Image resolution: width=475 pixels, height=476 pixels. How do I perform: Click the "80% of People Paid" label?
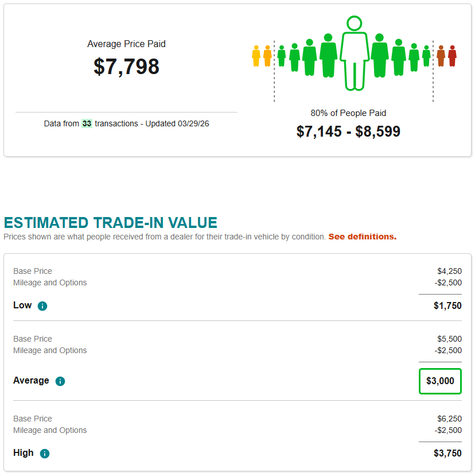[x=348, y=113]
